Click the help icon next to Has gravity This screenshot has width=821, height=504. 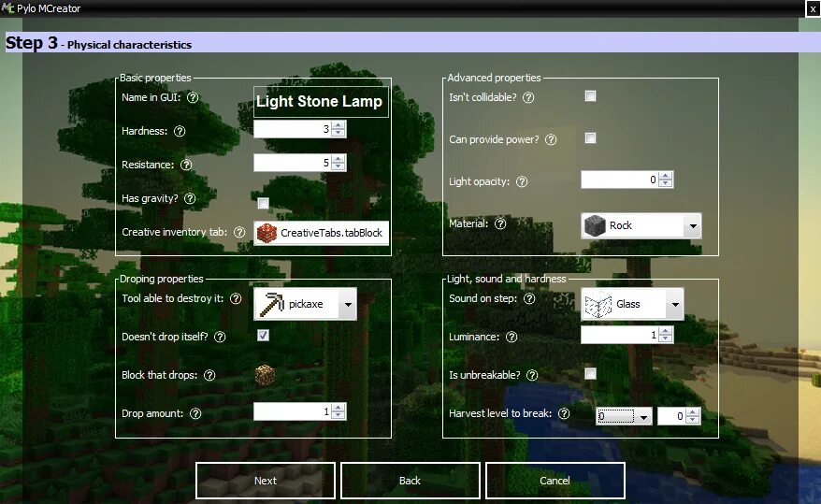pyautogui.click(x=190, y=198)
